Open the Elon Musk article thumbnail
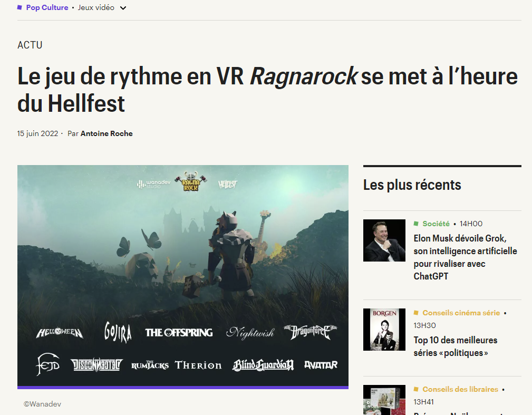532x415 pixels. 384,240
